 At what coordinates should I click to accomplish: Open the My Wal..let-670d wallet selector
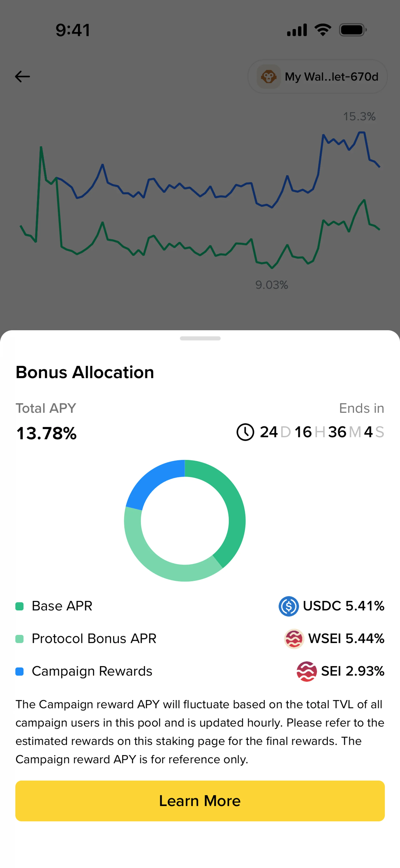tap(317, 77)
